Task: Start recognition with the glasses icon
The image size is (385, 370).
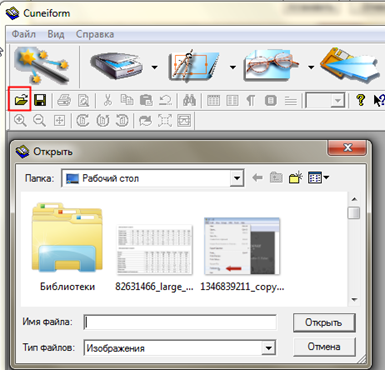Action: click(272, 66)
